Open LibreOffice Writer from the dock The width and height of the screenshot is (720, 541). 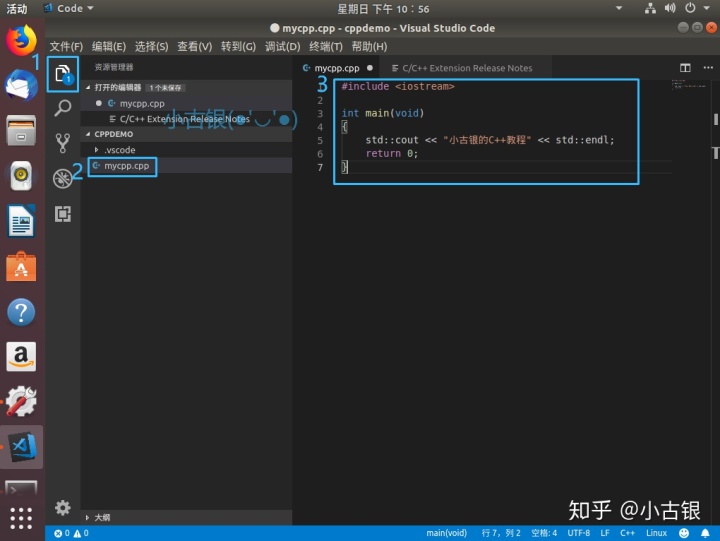click(21, 221)
